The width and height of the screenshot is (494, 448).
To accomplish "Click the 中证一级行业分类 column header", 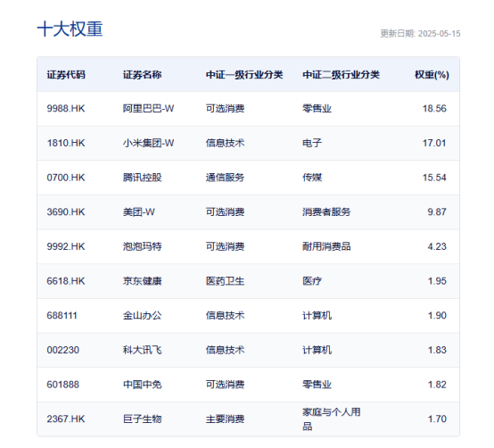I will point(244,75).
